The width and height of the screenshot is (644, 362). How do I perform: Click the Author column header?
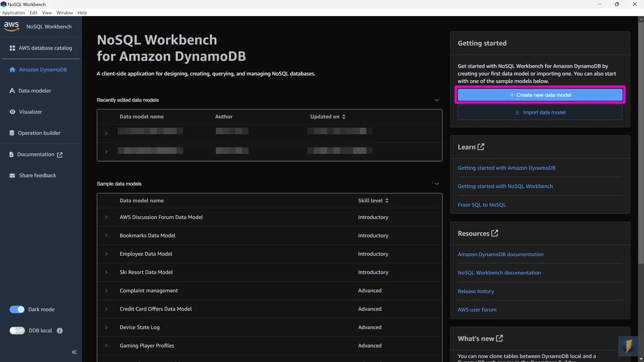tap(224, 117)
